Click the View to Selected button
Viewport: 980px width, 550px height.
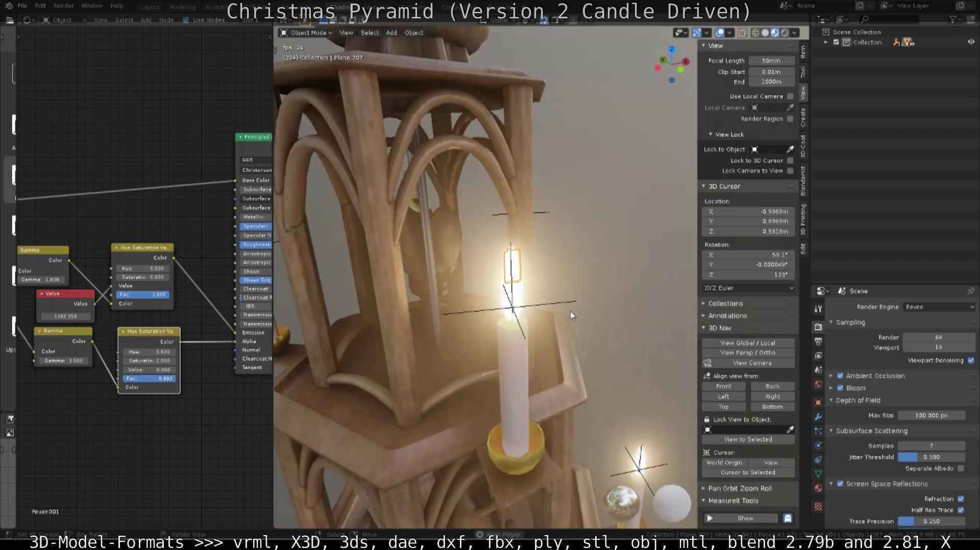coord(748,440)
